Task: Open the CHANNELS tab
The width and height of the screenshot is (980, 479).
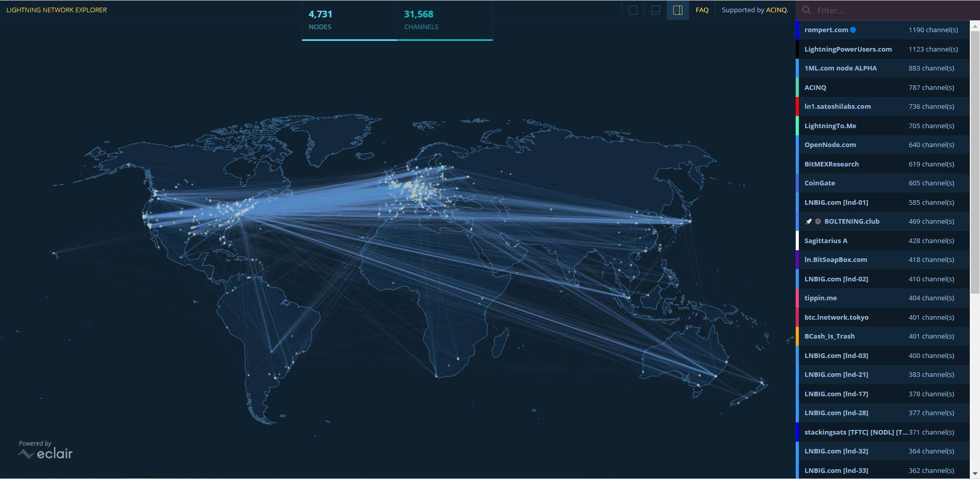Action: click(x=445, y=20)
